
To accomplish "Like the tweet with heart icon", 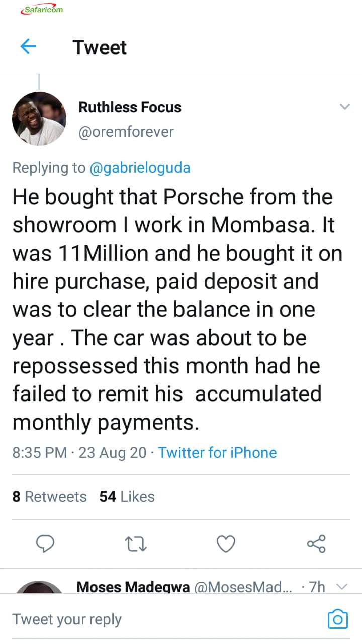I will pos(226,544).
